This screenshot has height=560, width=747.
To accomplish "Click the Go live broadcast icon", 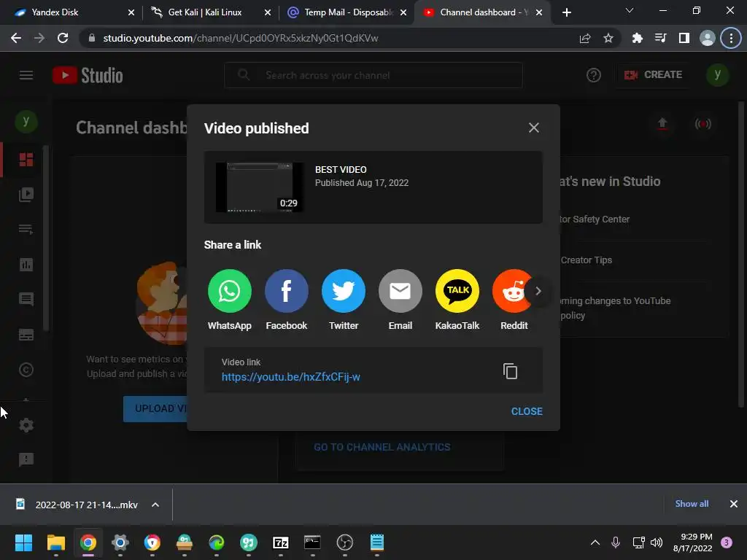I will tap(703, 124).
